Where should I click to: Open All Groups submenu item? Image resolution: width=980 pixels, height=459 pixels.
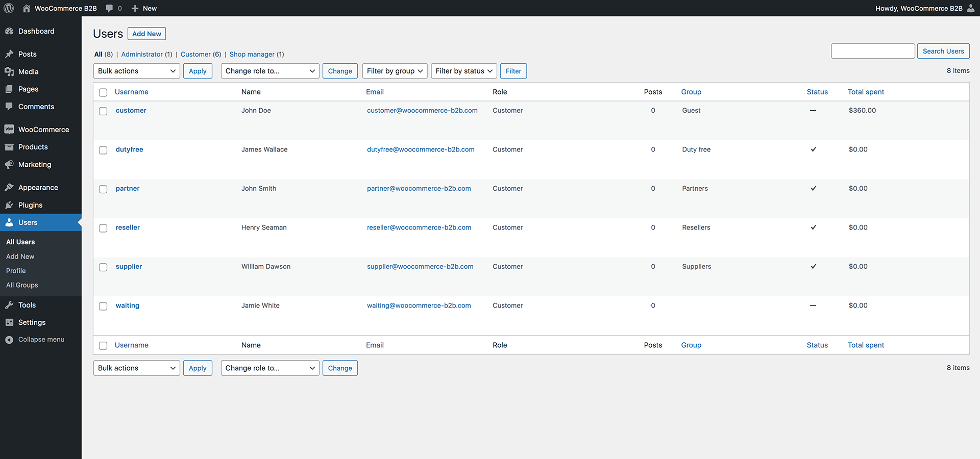point(22,285)
